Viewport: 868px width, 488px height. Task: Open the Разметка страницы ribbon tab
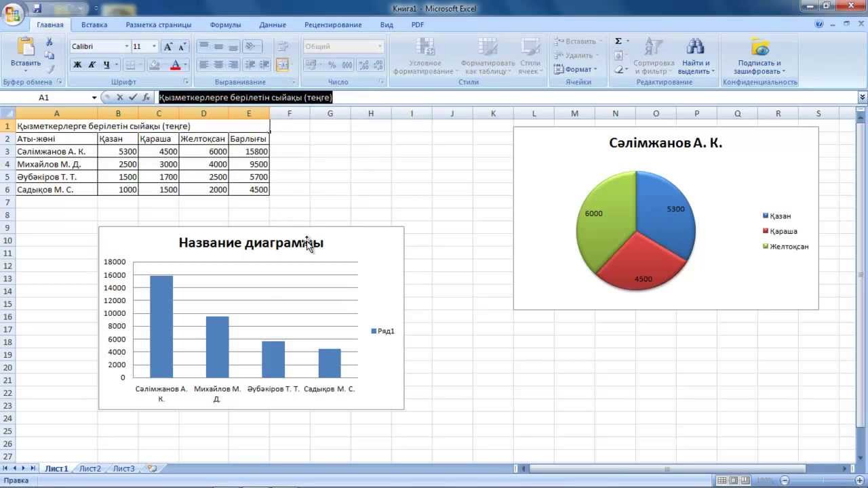tap(159, 25)
